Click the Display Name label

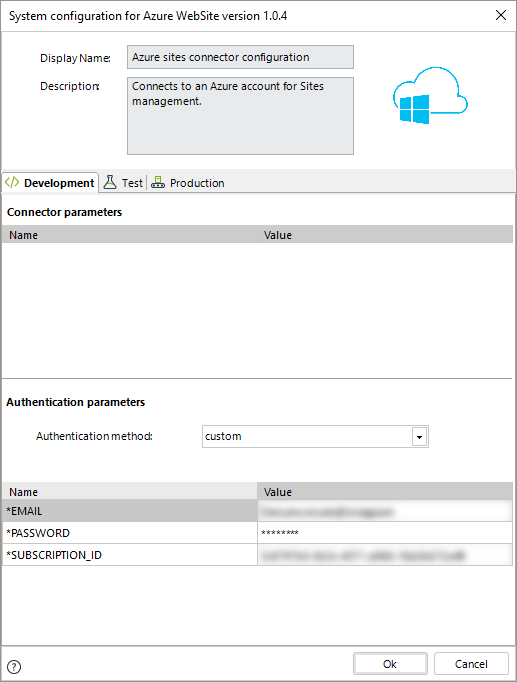[x=75, y=58]
